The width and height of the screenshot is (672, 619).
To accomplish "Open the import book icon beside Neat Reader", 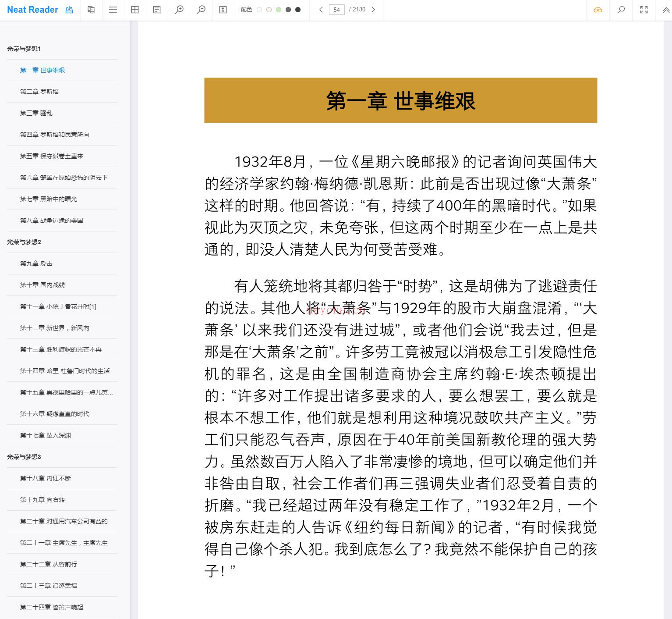I will click(x=69, y=10).
